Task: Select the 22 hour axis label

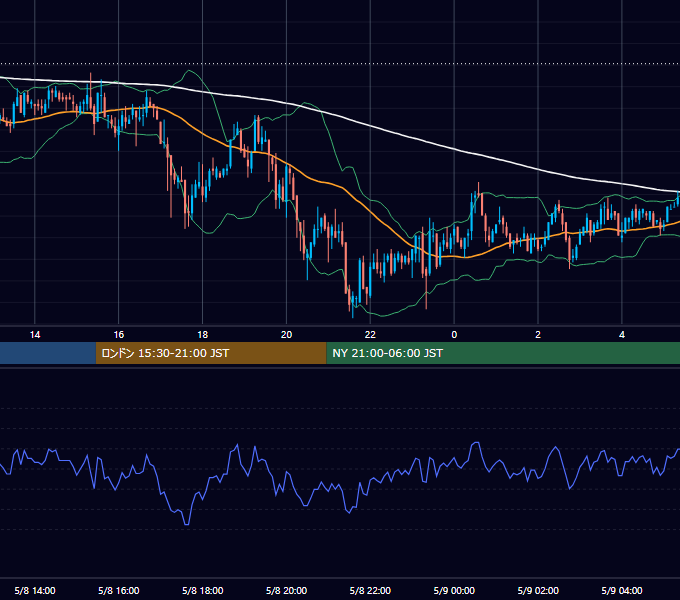Action: (370, 335)
